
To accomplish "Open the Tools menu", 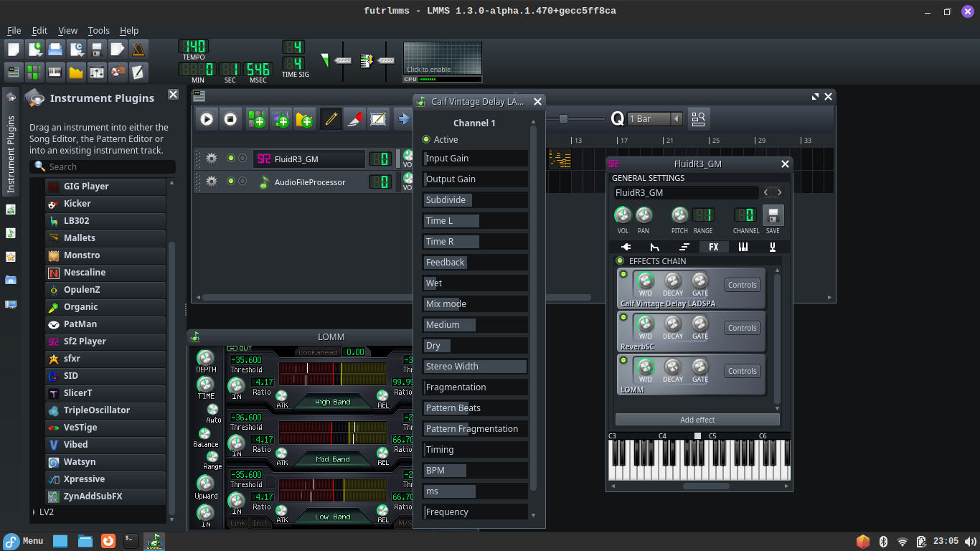I will tap(98, 30).
